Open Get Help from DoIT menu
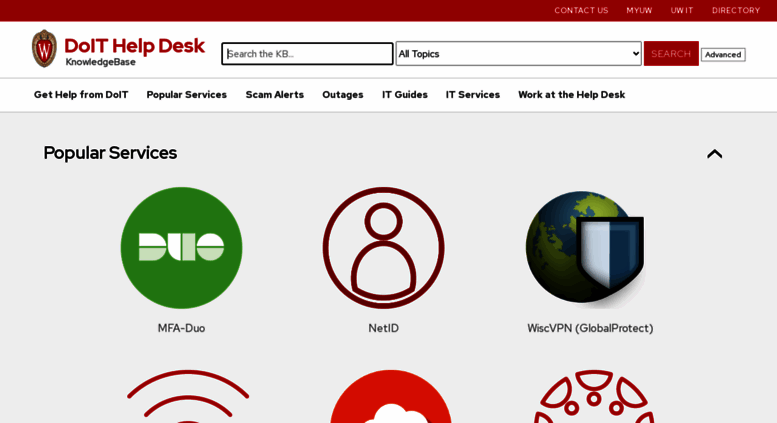 tap(81, 95)
